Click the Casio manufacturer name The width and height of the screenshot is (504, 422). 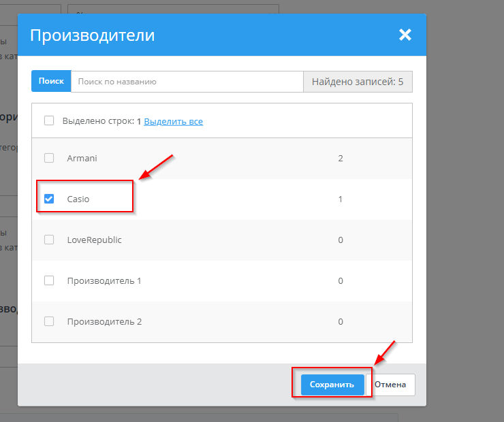[x=78, y=199]
